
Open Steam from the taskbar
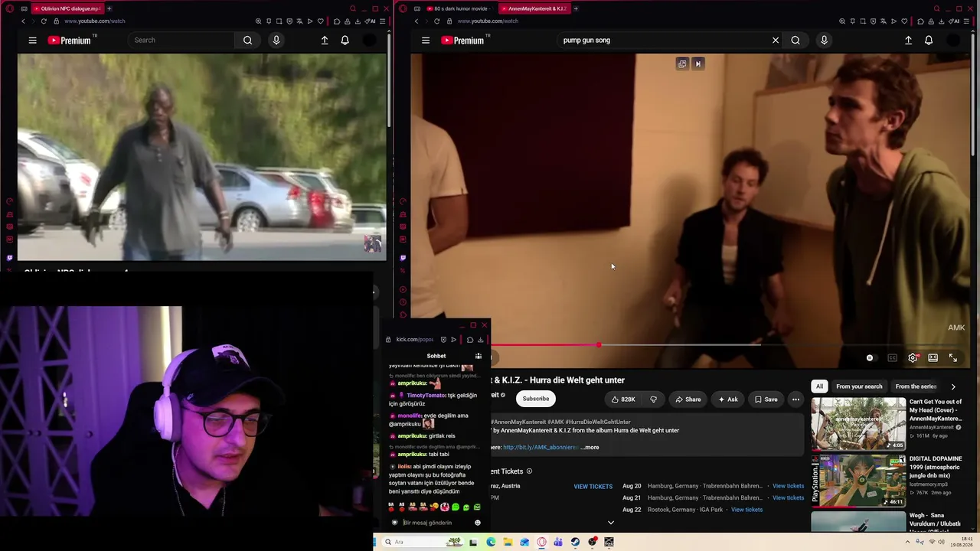(x=575, y=542)
